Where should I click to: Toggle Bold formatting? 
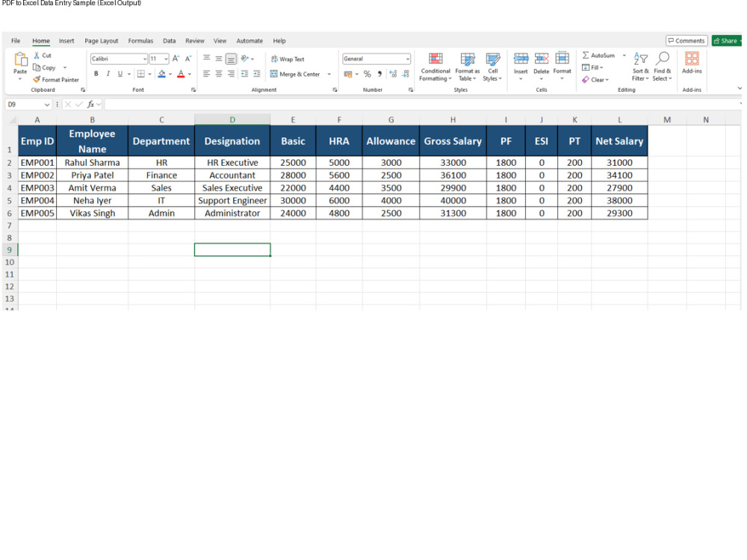(x=96, y=74)
